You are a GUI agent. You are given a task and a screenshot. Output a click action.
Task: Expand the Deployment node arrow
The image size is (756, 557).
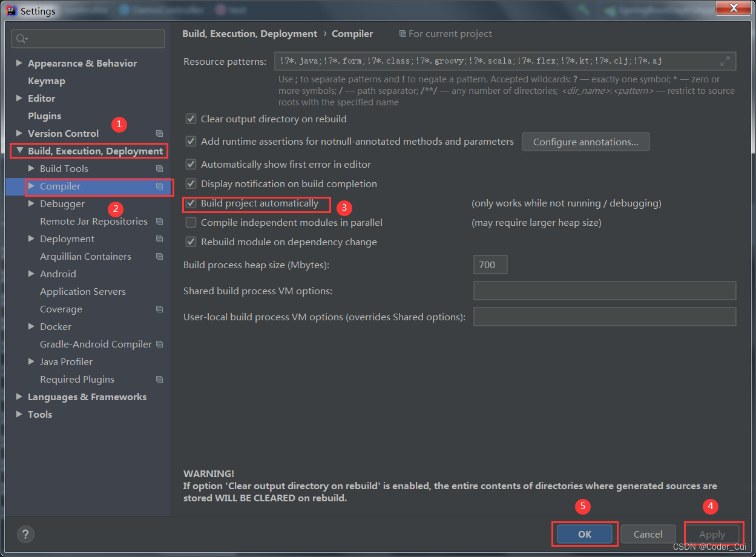(31, 239)
